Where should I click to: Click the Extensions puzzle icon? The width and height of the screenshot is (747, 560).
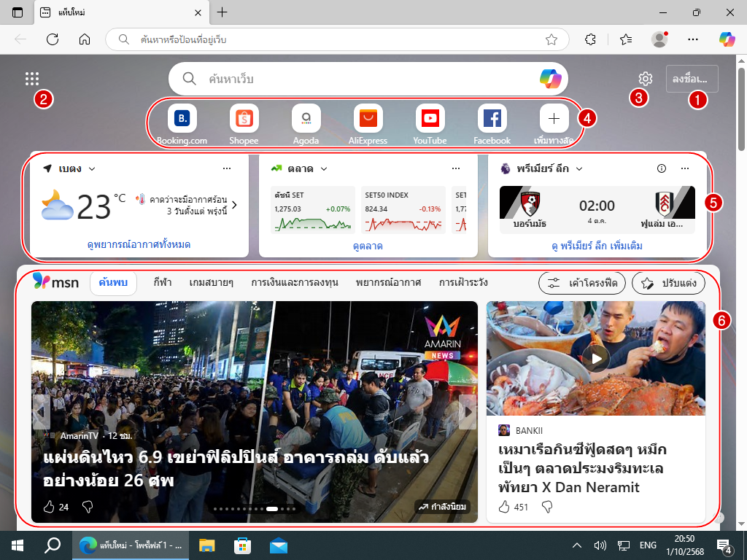(592, 39)
